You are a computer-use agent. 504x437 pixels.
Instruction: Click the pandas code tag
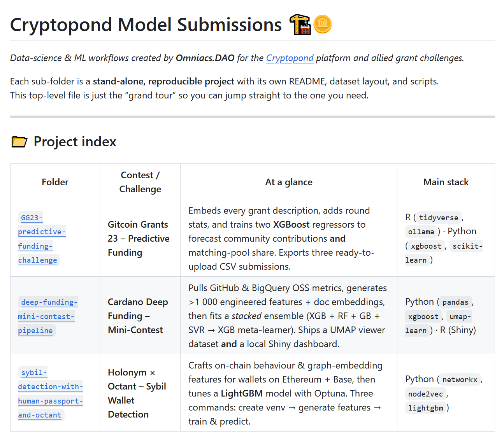(455, 302)
